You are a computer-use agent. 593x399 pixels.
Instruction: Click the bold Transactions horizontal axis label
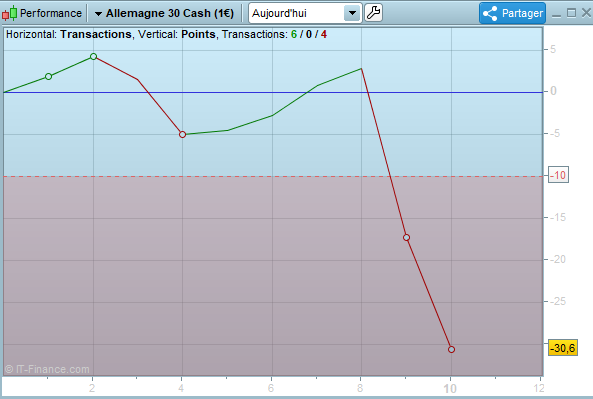coord(96,34)
